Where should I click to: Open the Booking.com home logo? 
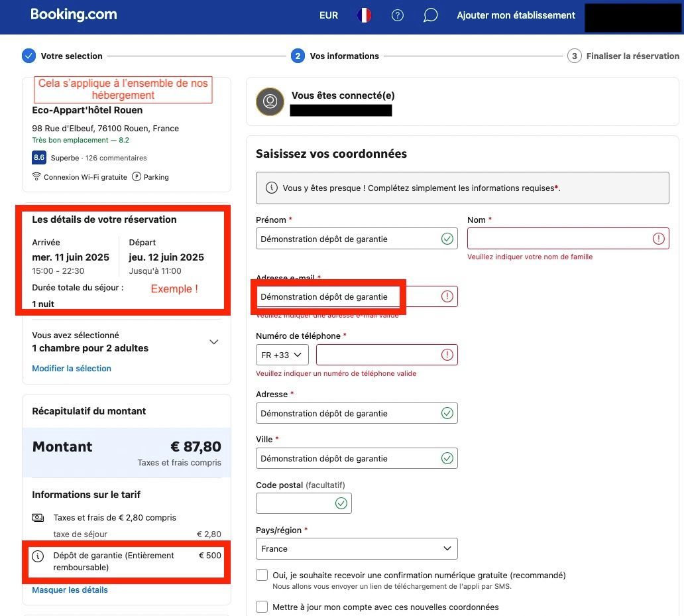74,15
